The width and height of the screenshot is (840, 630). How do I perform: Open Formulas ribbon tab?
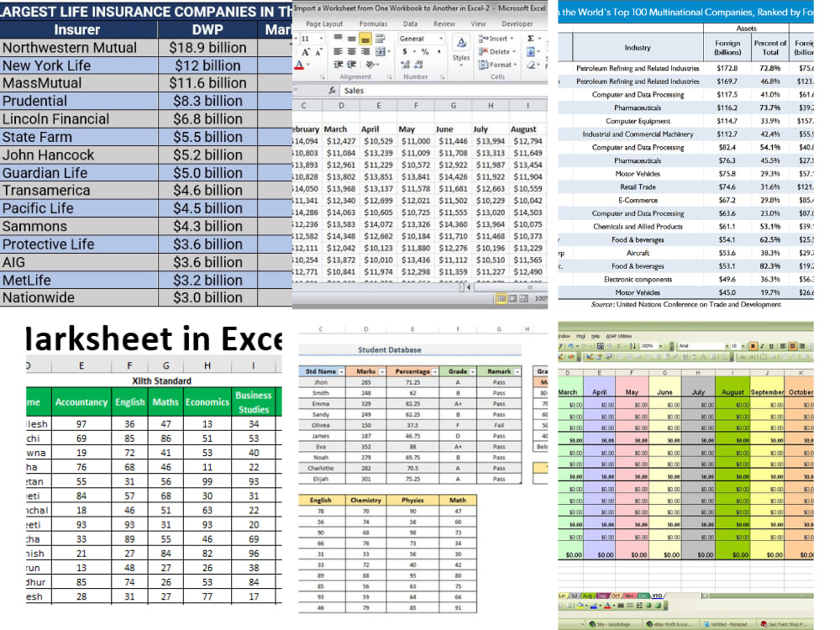tap(374, 24)
